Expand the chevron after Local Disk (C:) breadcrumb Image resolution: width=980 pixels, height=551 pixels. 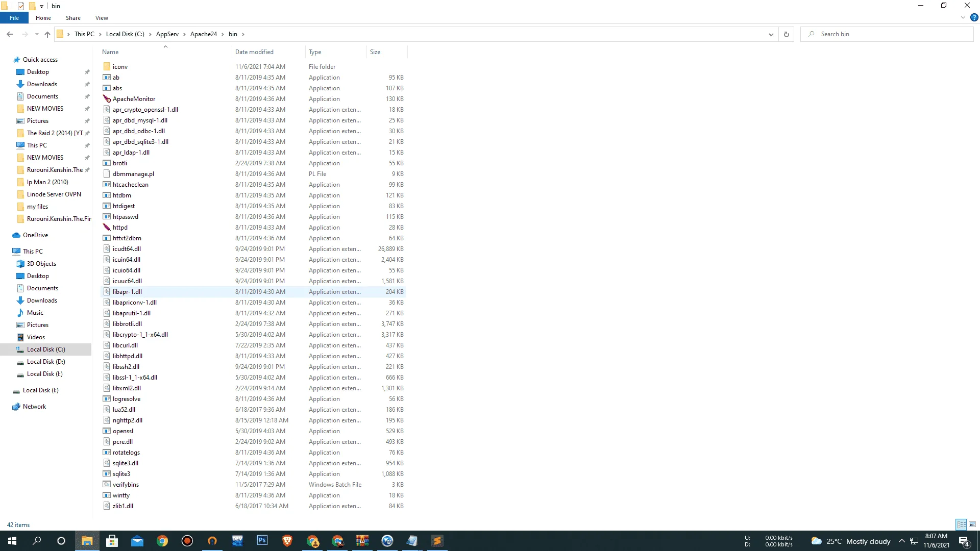point(150,34)
